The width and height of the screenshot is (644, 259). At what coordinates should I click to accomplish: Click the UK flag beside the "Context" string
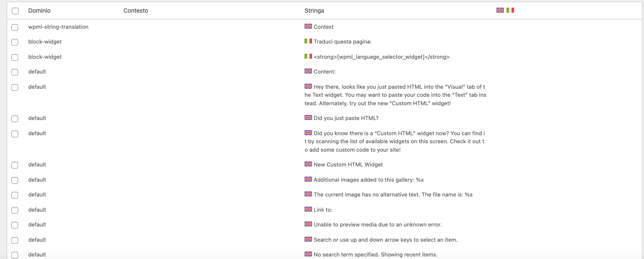pyautogui.click(x=308, y=26)
